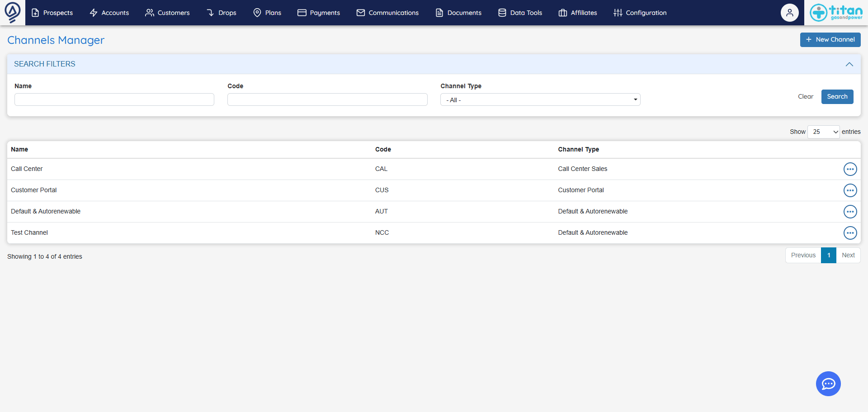
Task: Open actions menu for Call Center row
Action: pyautogui.click(x=850, y=169)
